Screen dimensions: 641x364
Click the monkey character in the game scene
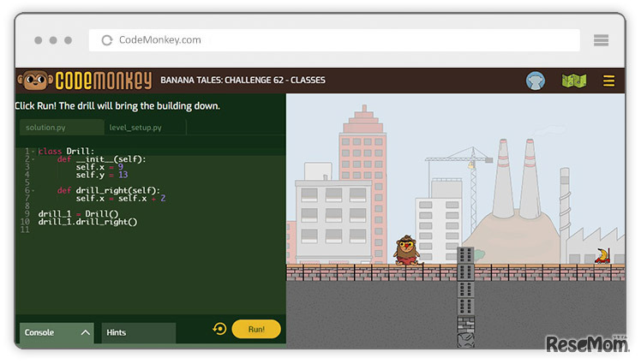[406, 250]
